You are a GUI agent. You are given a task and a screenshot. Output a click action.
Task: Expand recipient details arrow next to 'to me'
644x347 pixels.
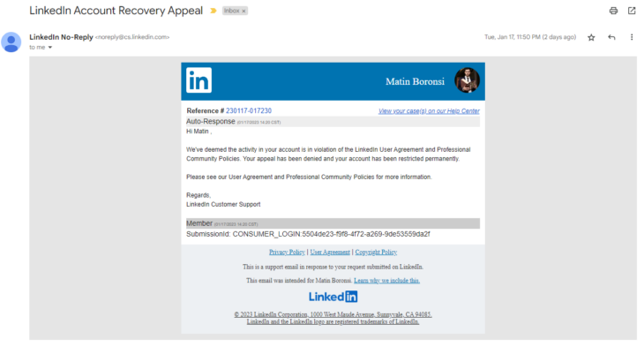(x=50, y=48)
